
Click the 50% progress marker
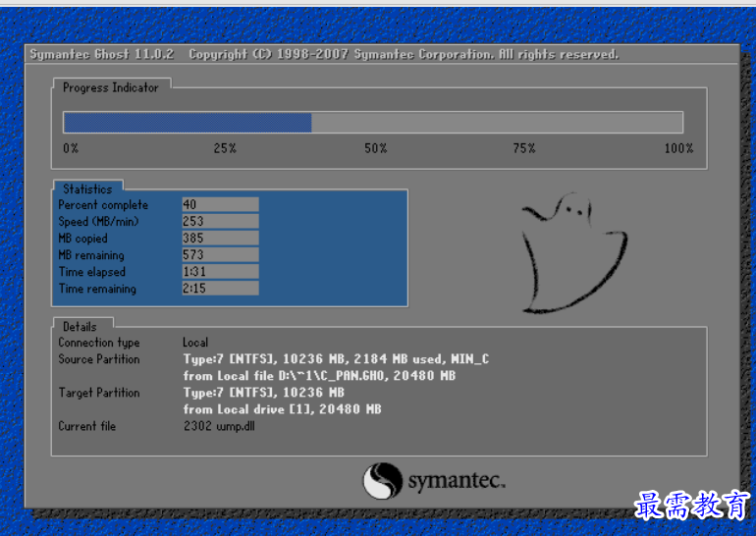tap(376, 148)
